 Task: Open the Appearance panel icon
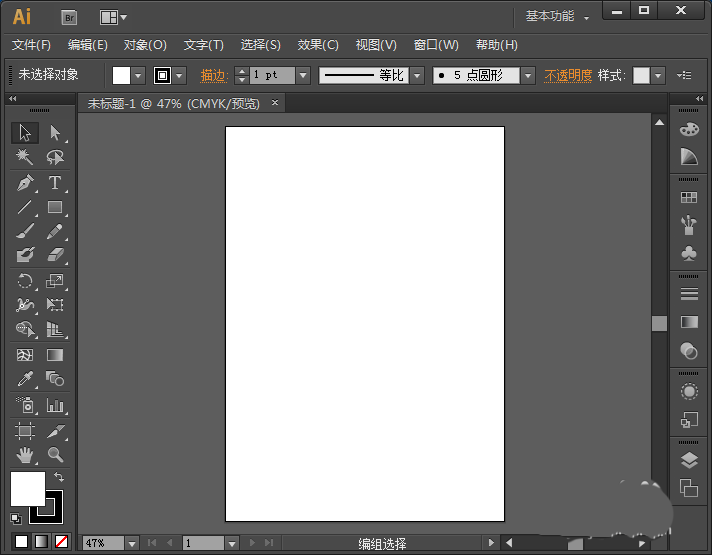pos(689,391)
